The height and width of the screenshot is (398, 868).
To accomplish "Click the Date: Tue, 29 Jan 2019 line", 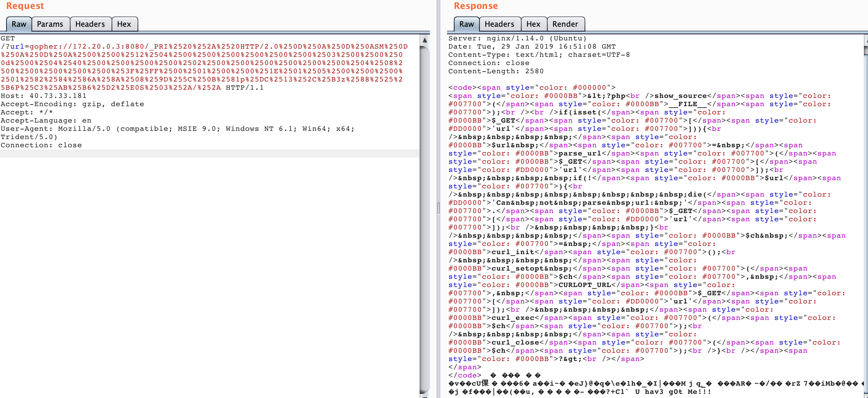I will [532, 47].
